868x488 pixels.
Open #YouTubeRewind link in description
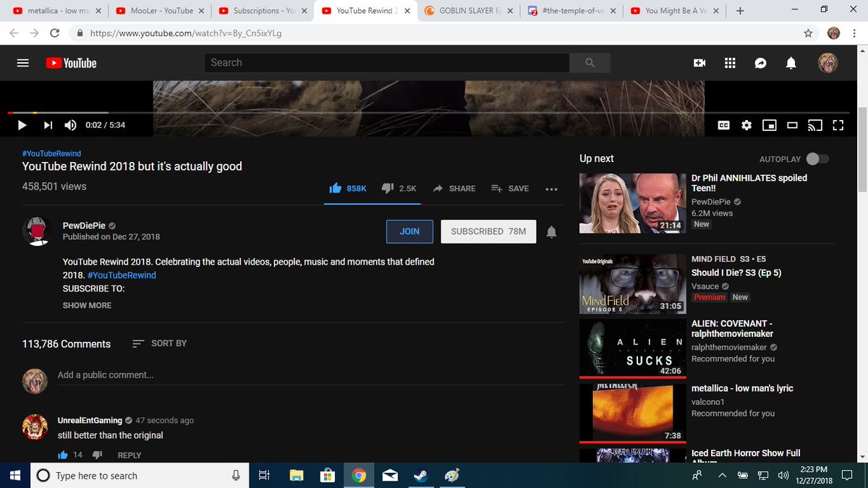tap(122, 275)
